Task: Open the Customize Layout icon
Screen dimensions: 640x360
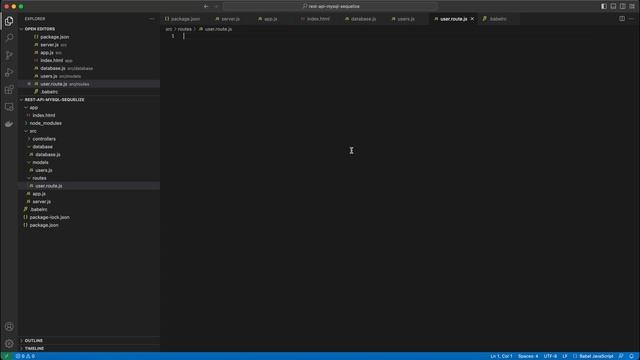Action: [632, 7]
